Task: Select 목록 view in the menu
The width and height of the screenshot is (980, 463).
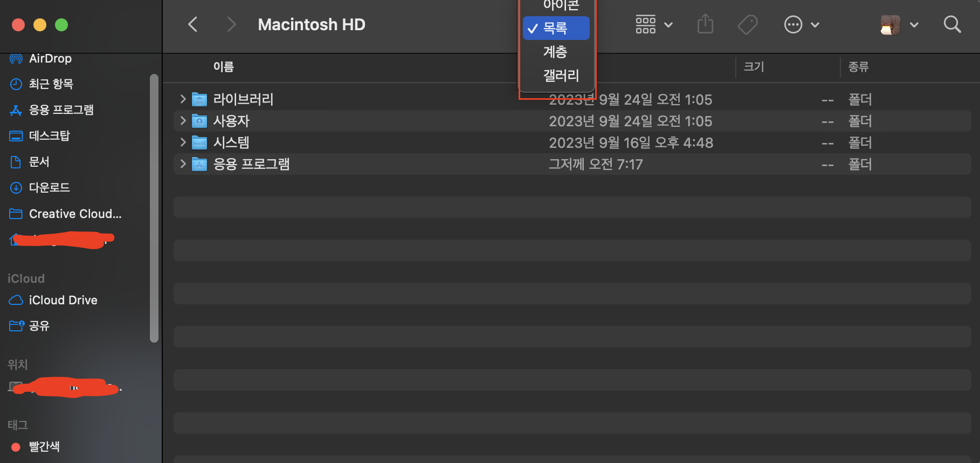Action: pyautogui.click(x=556, y=28)
